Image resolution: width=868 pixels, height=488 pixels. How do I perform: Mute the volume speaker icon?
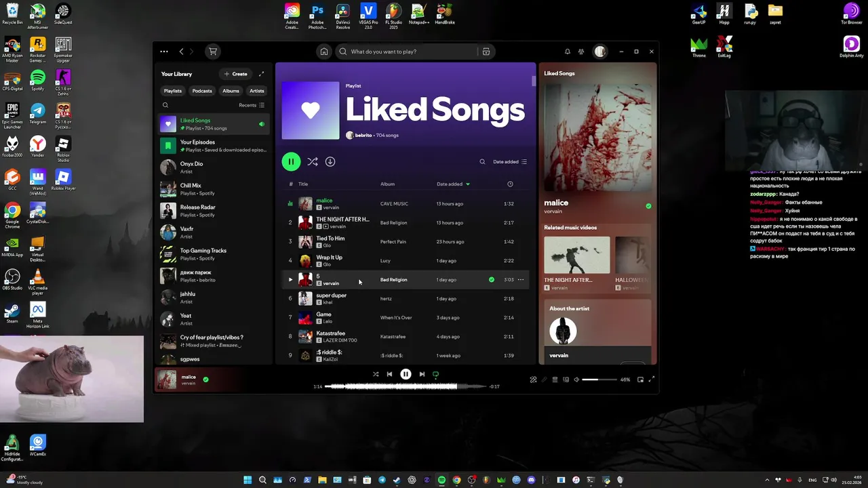pos(576,380)
